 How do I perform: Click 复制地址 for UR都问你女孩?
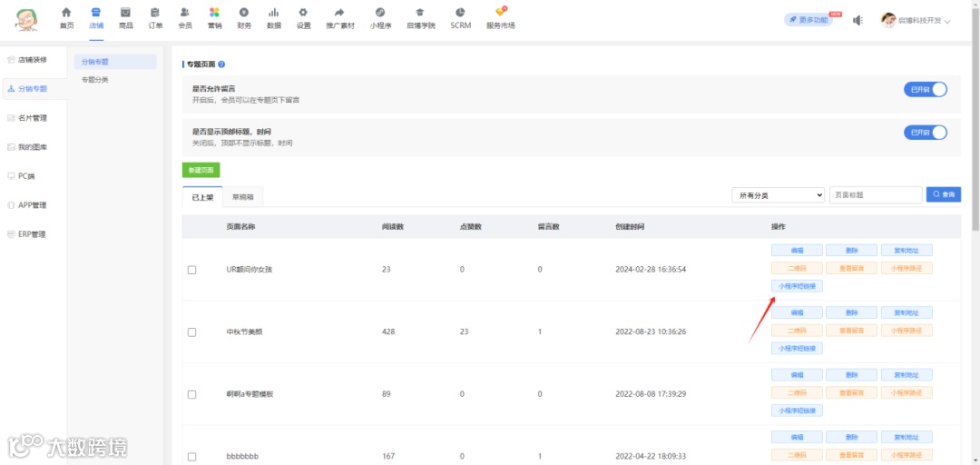[x=906, y=251]
